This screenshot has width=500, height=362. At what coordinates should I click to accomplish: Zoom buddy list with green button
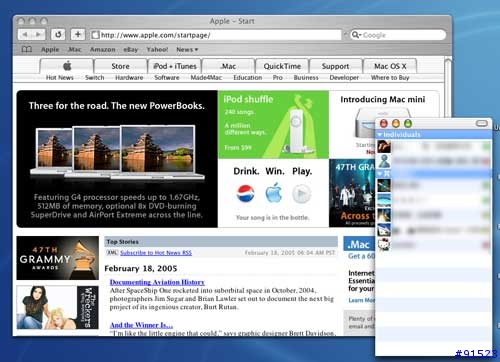coord(408,124)
